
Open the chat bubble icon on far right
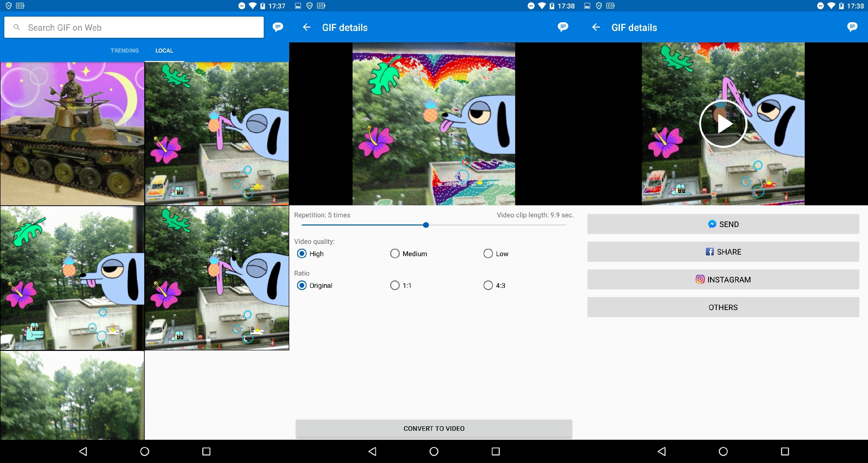point(852,27)
